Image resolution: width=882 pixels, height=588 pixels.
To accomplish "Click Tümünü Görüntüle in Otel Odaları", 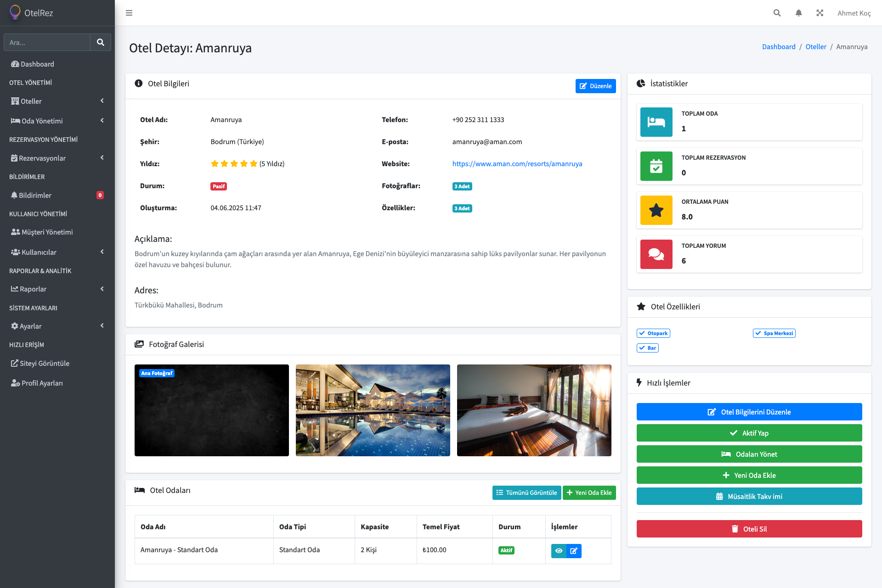I will point(526,493).
